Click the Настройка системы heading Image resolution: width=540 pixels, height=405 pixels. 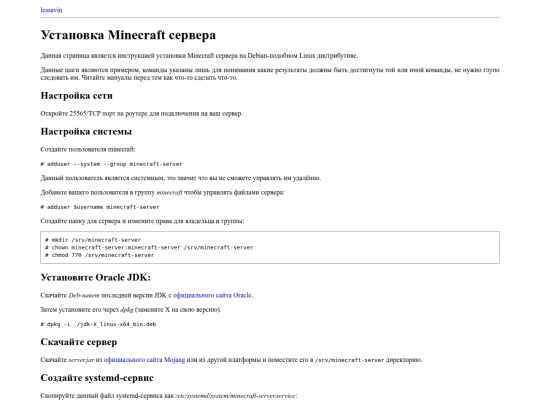(86, 131)
